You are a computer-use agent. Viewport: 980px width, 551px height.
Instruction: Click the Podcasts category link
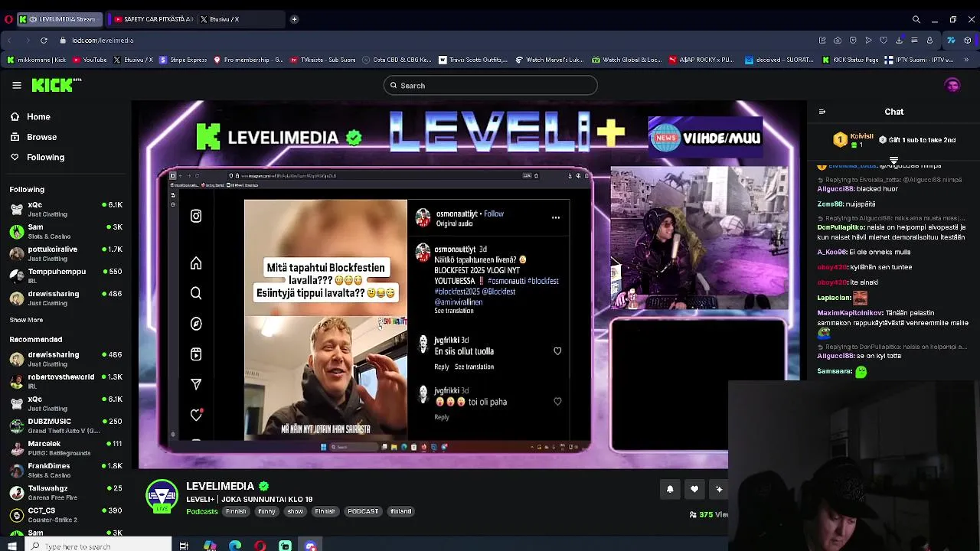202,511
